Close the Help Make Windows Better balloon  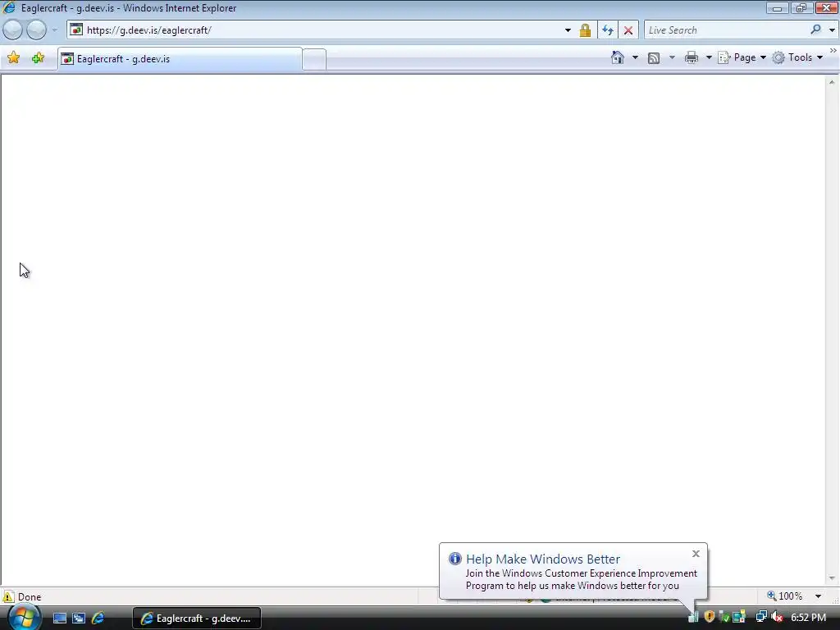[x=696, y=554]
